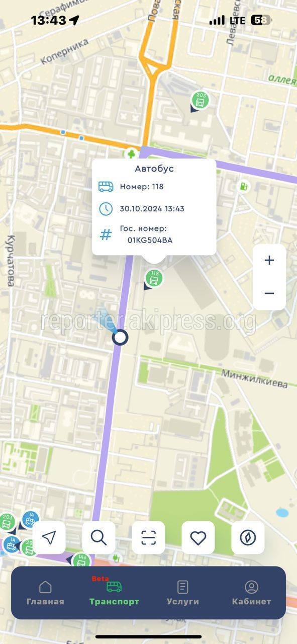The height and width of the screenshot is (644, 297).
Task: Zoom in with the plus button
Action: [269, 260]
